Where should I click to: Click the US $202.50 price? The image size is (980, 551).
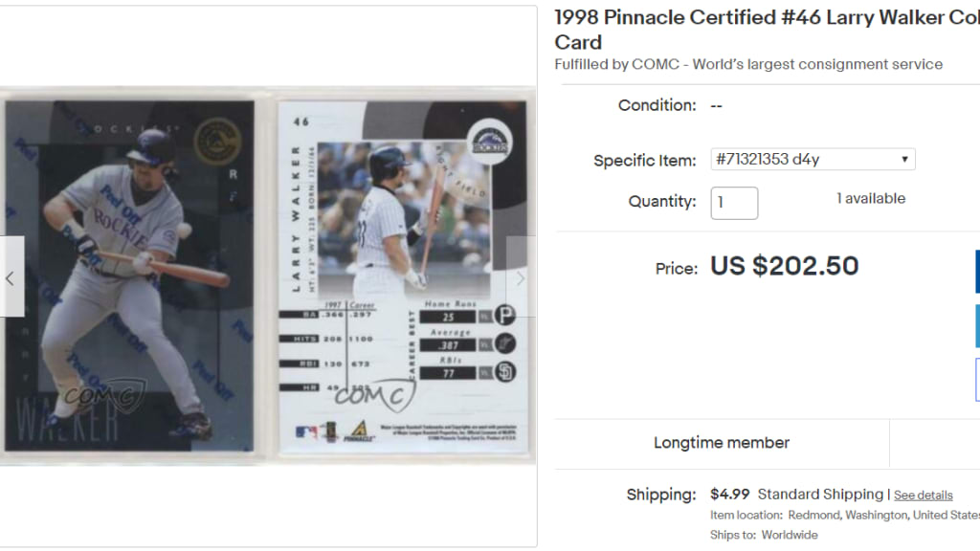coord(784,267)
